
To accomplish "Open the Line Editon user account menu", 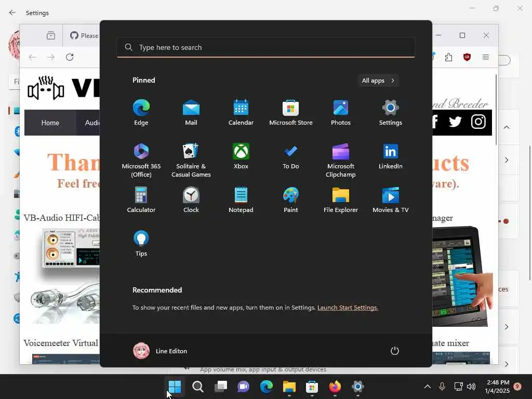I will tap(160, 351).
